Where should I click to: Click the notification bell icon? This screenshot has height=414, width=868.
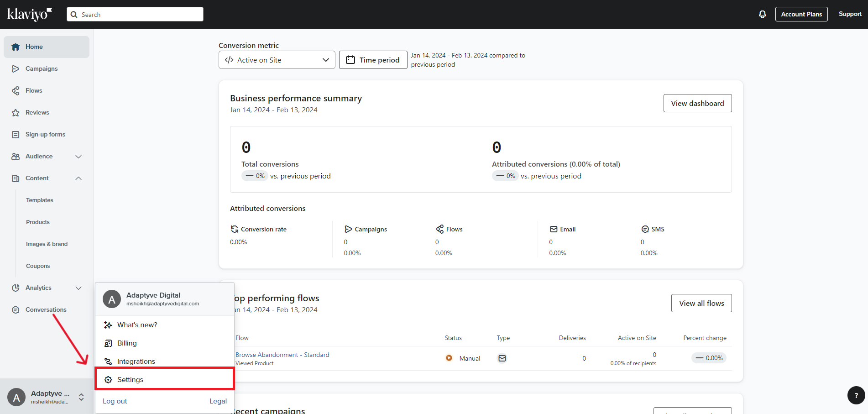click(x=762, y=15)
